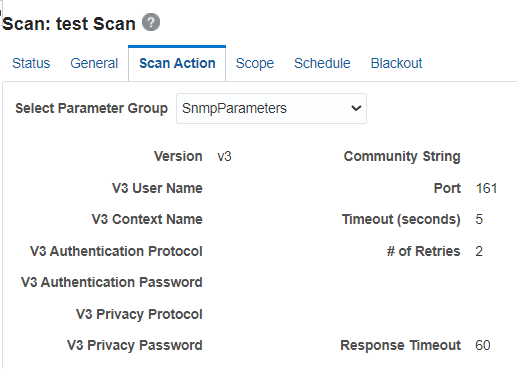Click the Response Timeout value 60
This screenshot has height=369, width=517.
pyautogui.click(x=483, y=345)
